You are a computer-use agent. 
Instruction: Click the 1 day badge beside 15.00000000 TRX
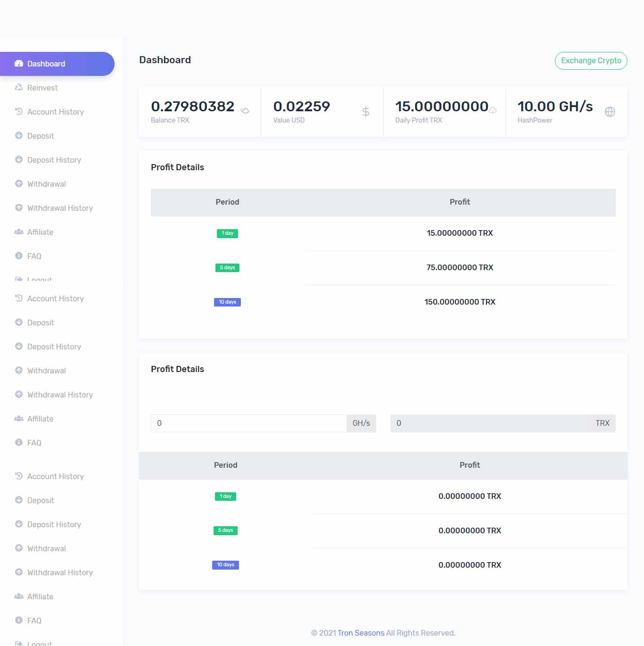227,233
